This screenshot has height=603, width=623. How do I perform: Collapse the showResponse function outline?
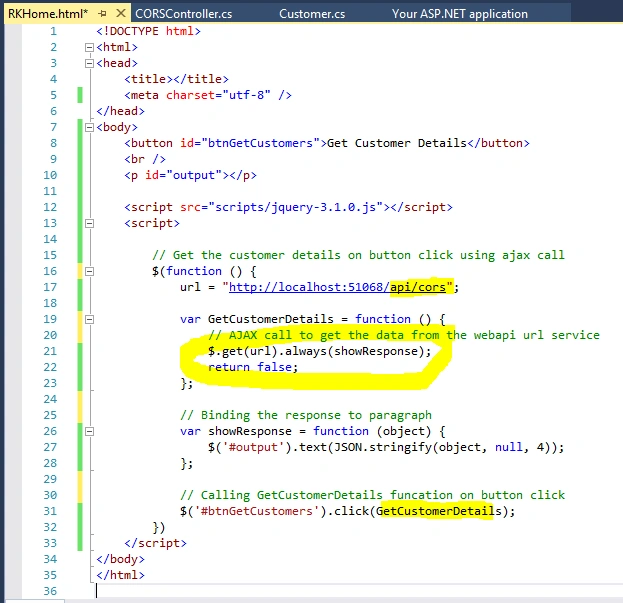pyautogui.click(x=89, y=432)
